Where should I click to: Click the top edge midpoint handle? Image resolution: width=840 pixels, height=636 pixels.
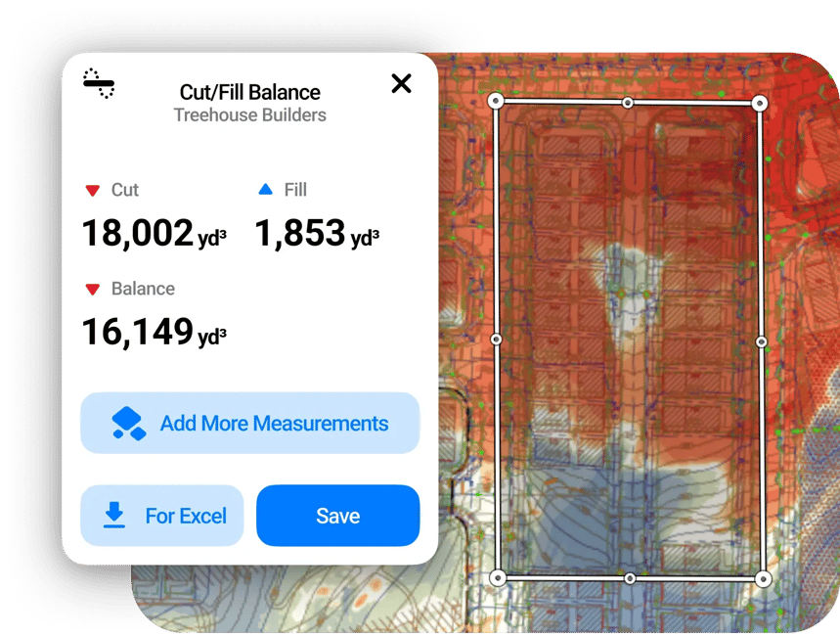click(628, 102)
